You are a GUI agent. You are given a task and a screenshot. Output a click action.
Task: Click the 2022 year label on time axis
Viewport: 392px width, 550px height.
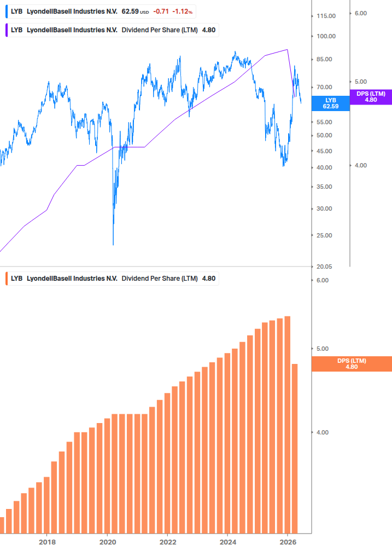(168, 542)
